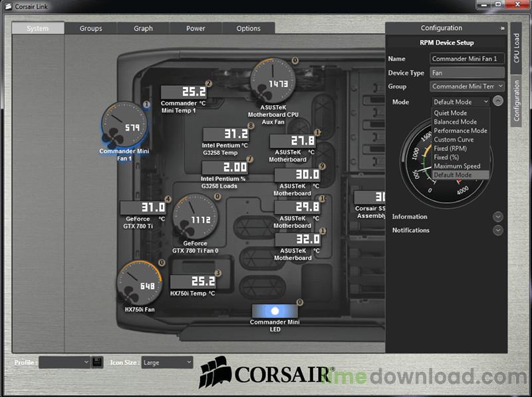Select Custom Curve in the mode list
This screenshot has width=532, height=397.
[x=454, y=140]
